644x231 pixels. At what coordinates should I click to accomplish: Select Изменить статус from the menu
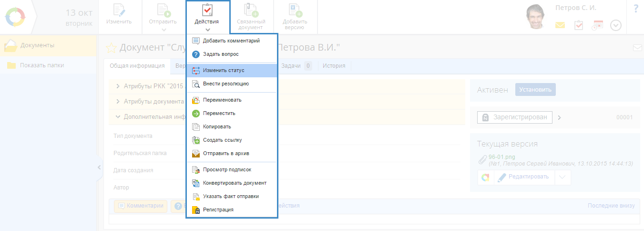pos(223,71)
